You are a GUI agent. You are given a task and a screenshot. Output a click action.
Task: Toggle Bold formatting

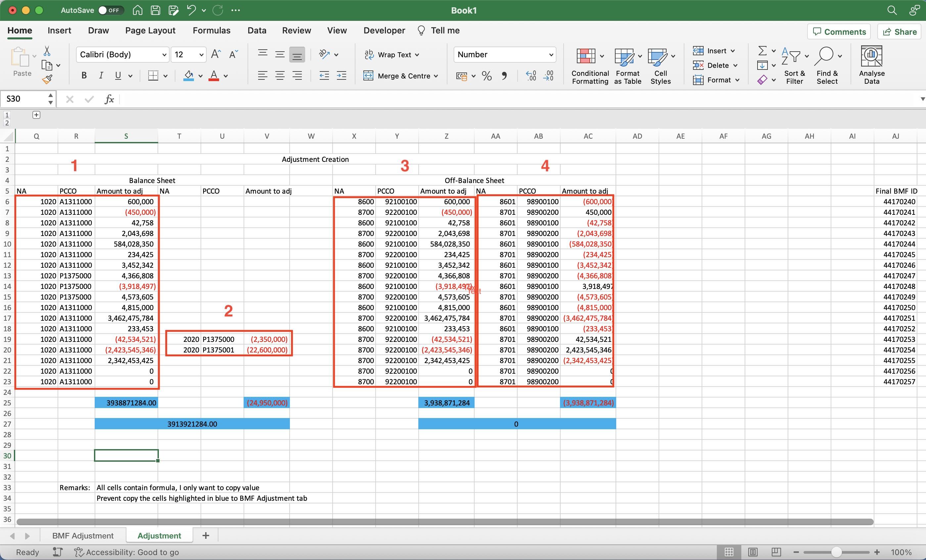84,76
